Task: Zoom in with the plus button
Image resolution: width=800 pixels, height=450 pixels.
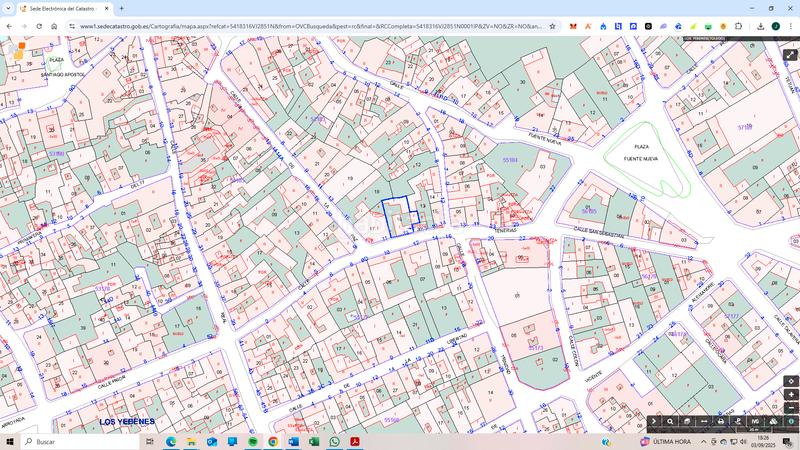Action: pos(791,394)
